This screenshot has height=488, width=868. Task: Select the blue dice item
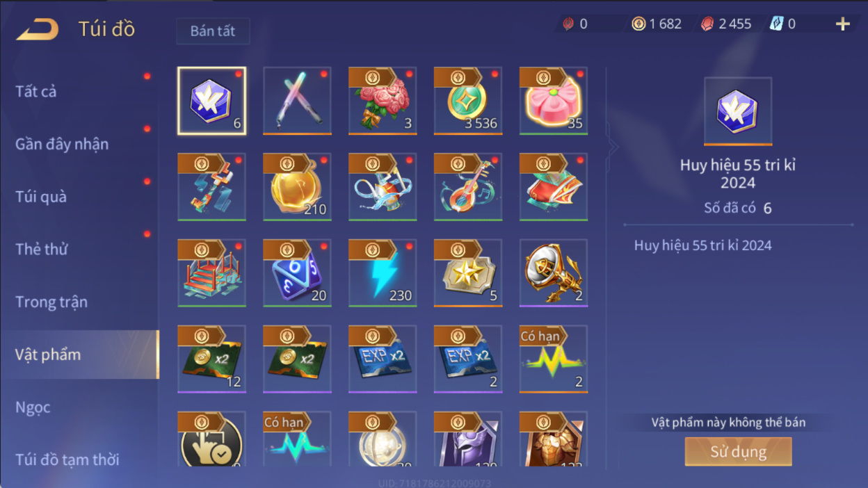click(297, 273)
